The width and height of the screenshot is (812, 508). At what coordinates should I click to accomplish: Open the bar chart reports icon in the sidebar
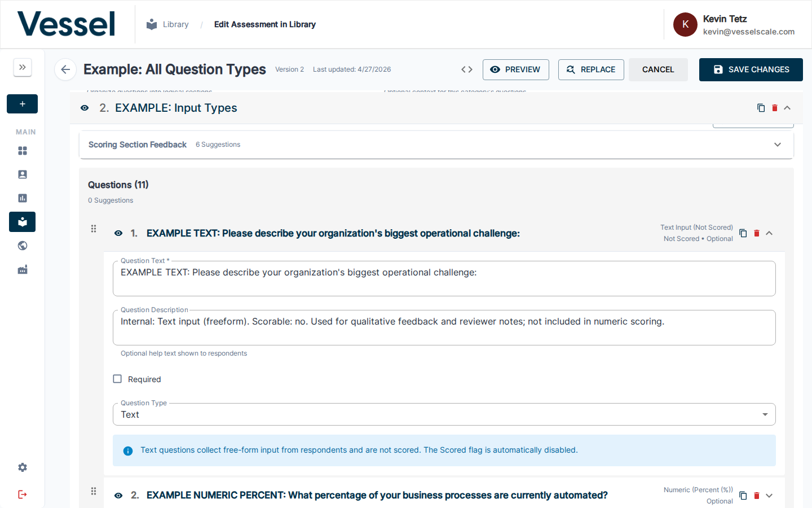click(23, 198)
